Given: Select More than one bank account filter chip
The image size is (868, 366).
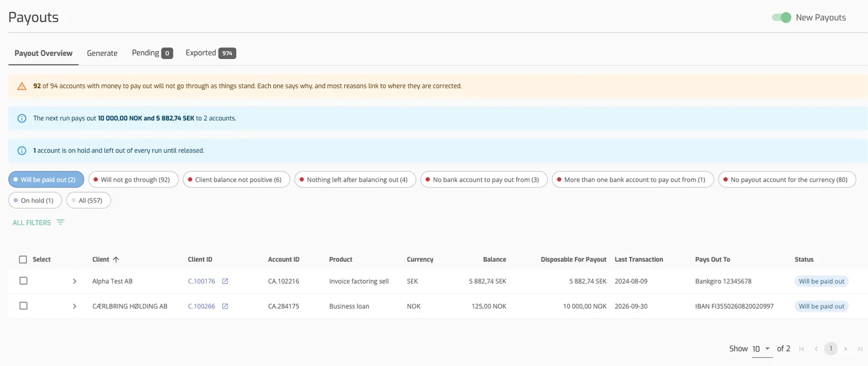Looking at the screenshot, I should coord(633,179).
